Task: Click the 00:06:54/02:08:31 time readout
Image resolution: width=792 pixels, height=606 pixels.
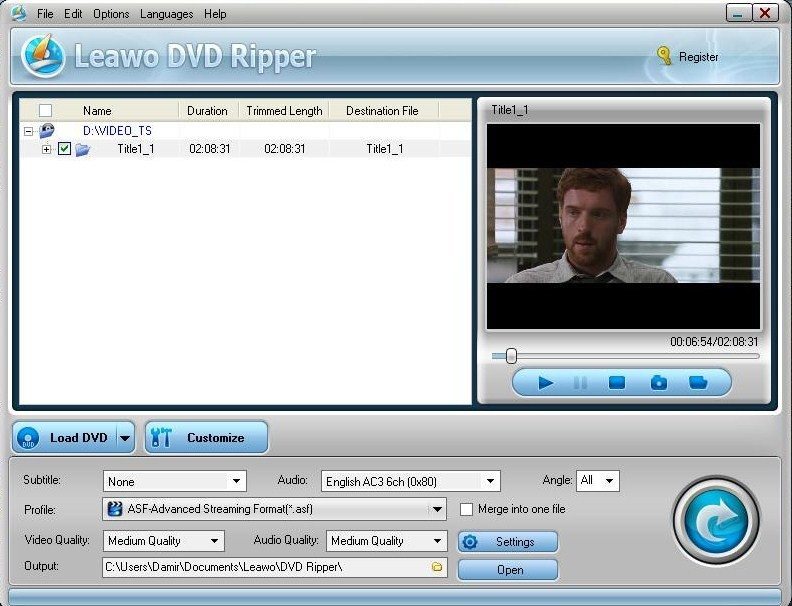Action: tap(714, 342)
